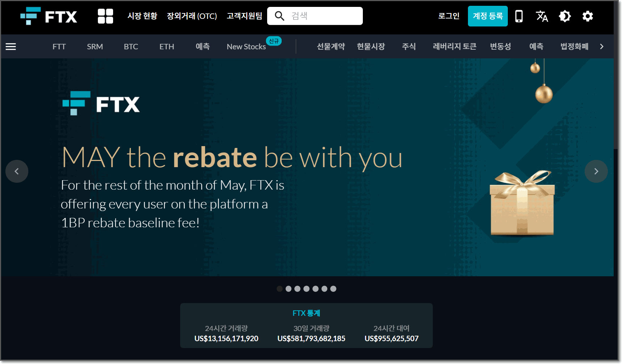This screenshot has height=364, width=622.
Task: Open the apps grid menu icon
Action: (x=105, y=16)
